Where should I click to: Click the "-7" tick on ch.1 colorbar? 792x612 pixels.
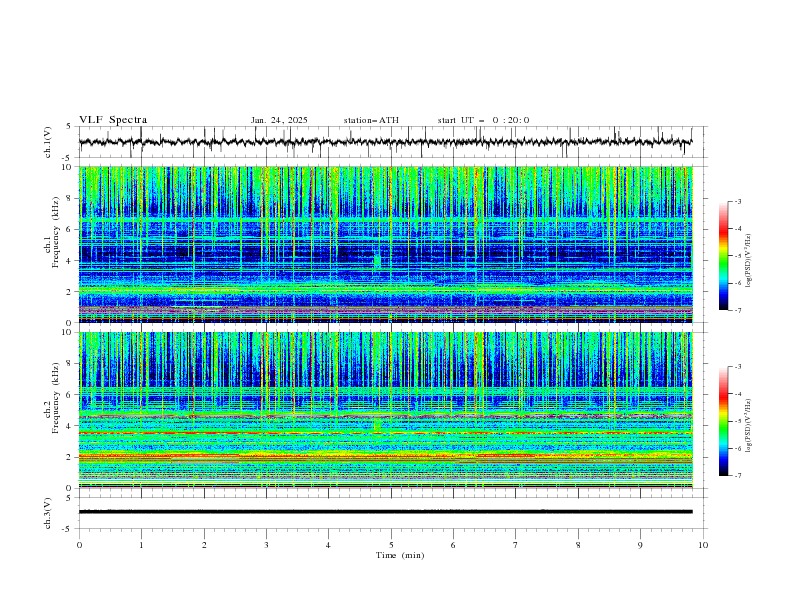[x=738, y=311]
